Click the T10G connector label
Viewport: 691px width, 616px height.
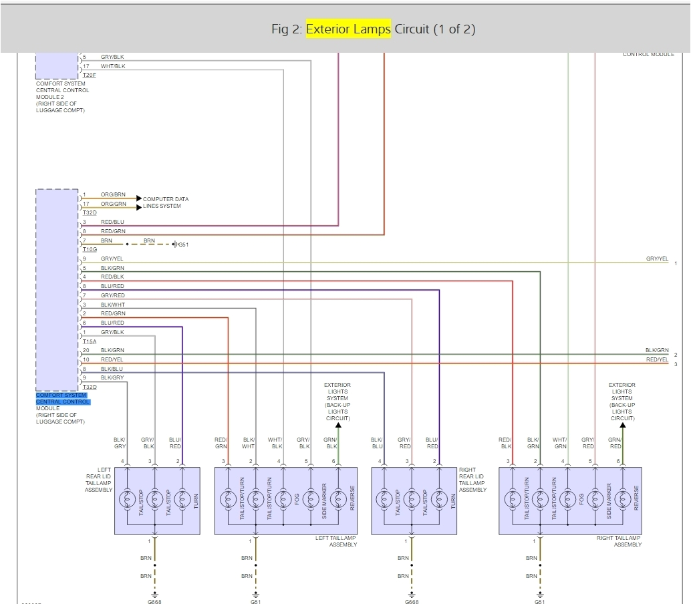click(x=90, y=249)
